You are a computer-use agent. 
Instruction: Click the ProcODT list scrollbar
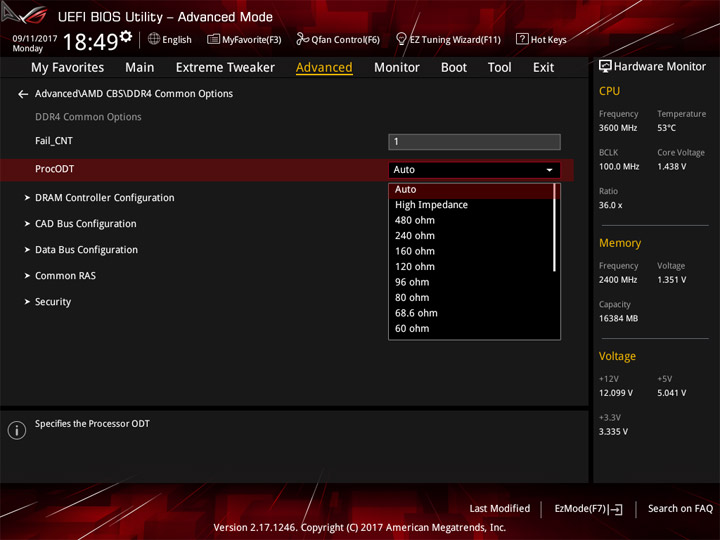point(555,227)
